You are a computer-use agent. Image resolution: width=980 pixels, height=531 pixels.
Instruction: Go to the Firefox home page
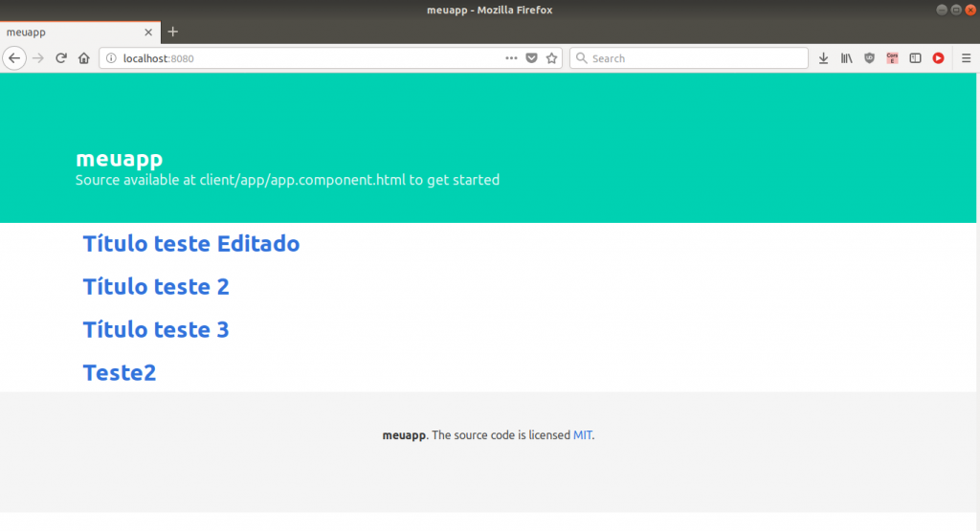(84, 58)
